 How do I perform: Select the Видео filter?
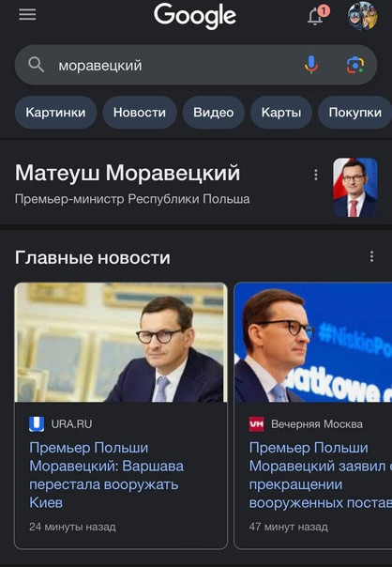click(x=214, y=113)
